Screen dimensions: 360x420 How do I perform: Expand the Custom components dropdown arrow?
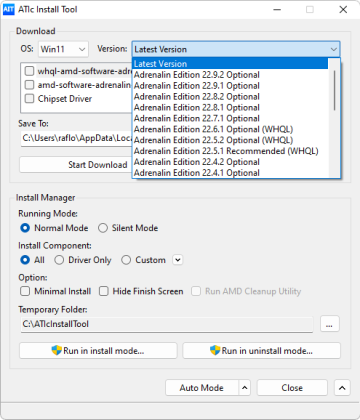(178, 260)
